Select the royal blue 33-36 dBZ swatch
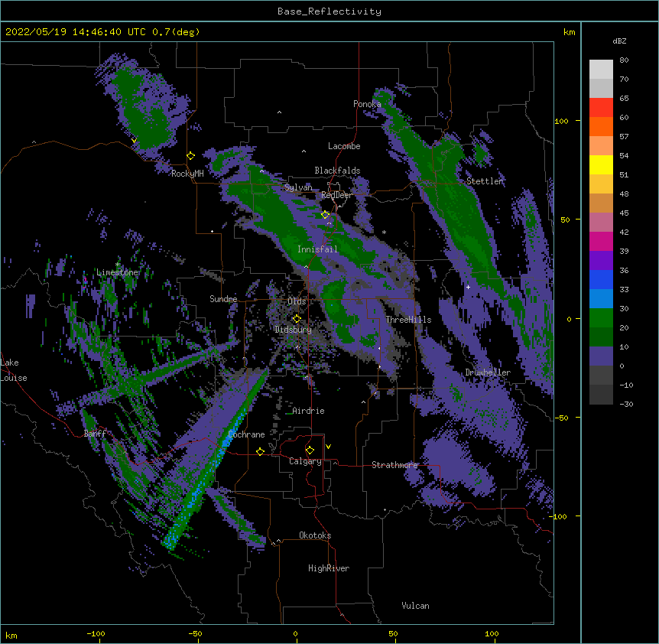 pyautogui.click(x=601, y=279)
